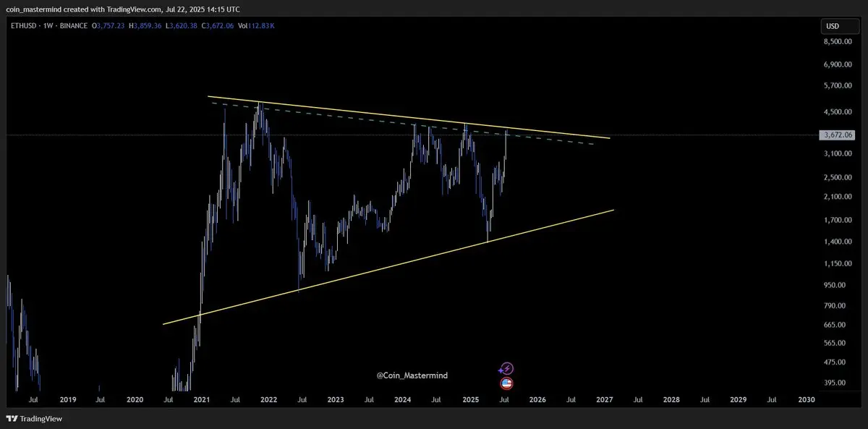The width and height of the screenshot is (868, 429).
Task: Click the 2,500.00 price axis label
Action: (x=838, y=177)
